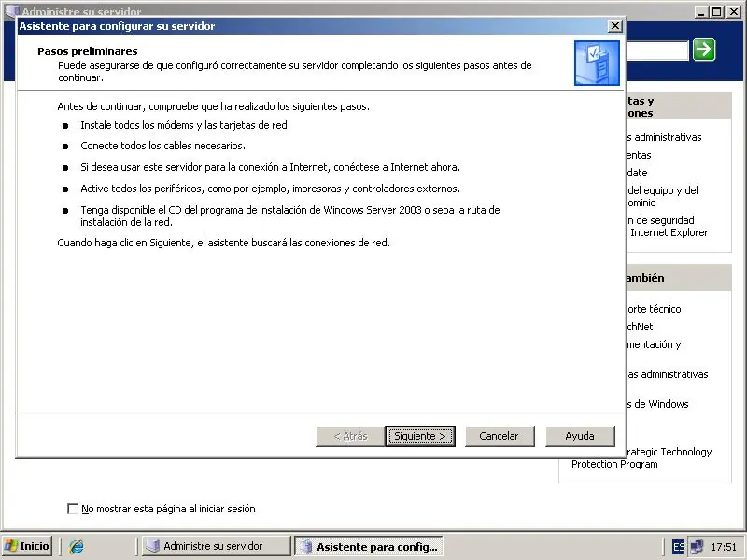Open the 'orte técnico' support link
Image resolution: width=747 pixels, height=560 pixels.
[655, 309]
